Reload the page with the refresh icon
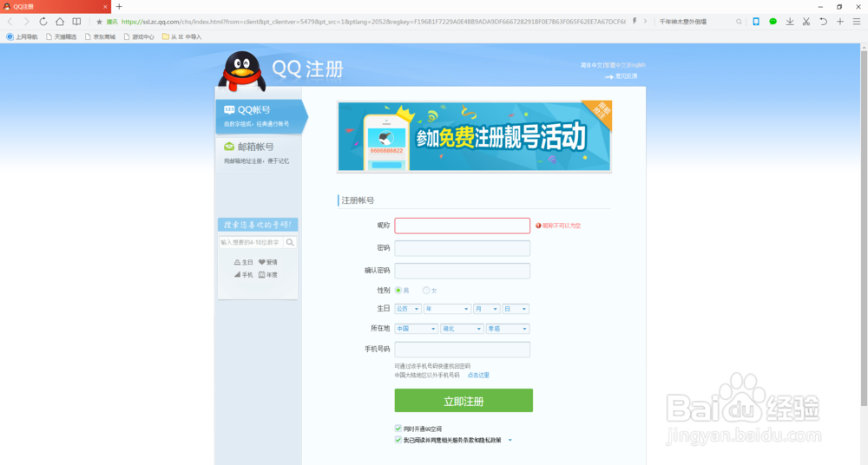868x465 pixels. coord(43,22)
